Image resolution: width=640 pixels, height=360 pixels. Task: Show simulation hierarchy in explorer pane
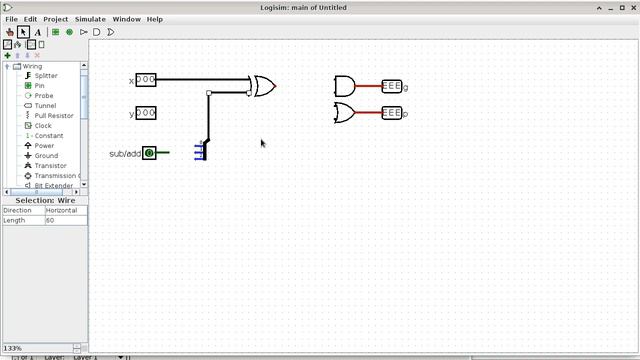(18, 44)
